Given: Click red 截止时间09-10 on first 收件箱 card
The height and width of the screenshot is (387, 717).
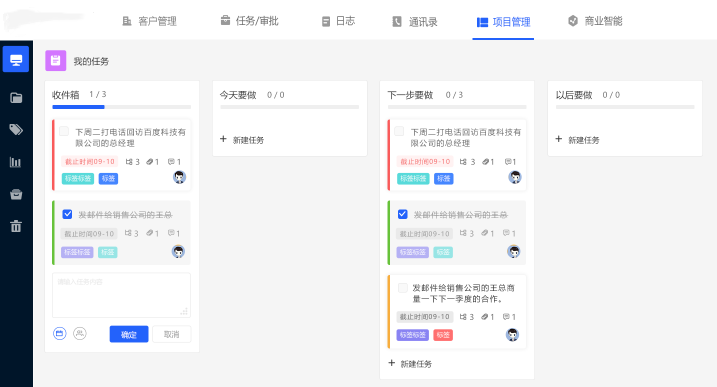Looking at the screenshot, I should (x=90, y=161).
